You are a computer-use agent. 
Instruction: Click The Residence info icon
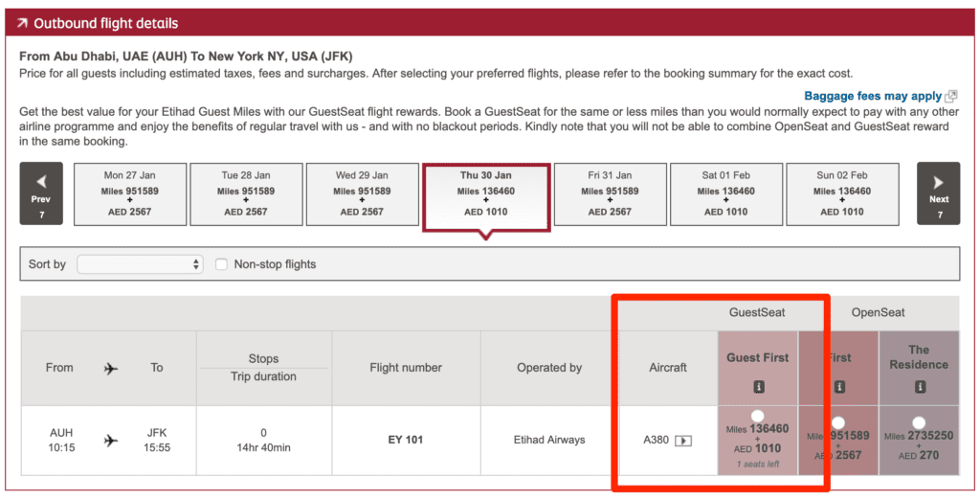click(919, 388)
